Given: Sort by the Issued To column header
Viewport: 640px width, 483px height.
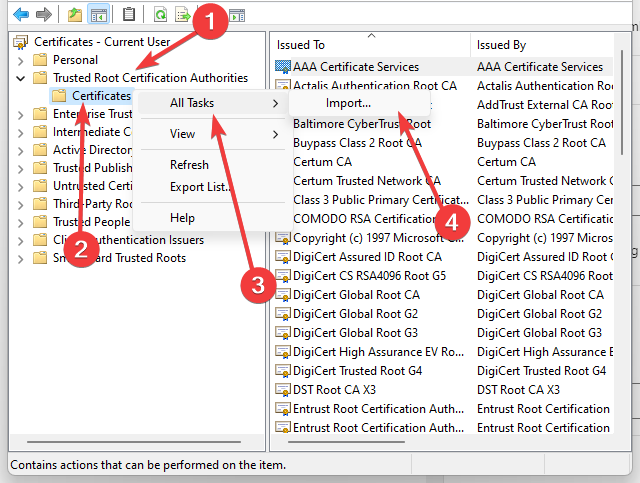Looking at the screenshot, I should click(371, 45).
